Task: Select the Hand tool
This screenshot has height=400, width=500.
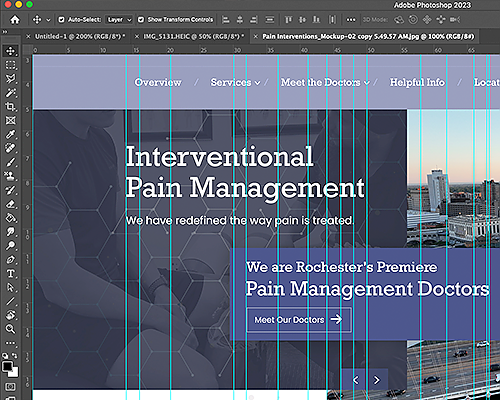Action: (x=11, y=315)
